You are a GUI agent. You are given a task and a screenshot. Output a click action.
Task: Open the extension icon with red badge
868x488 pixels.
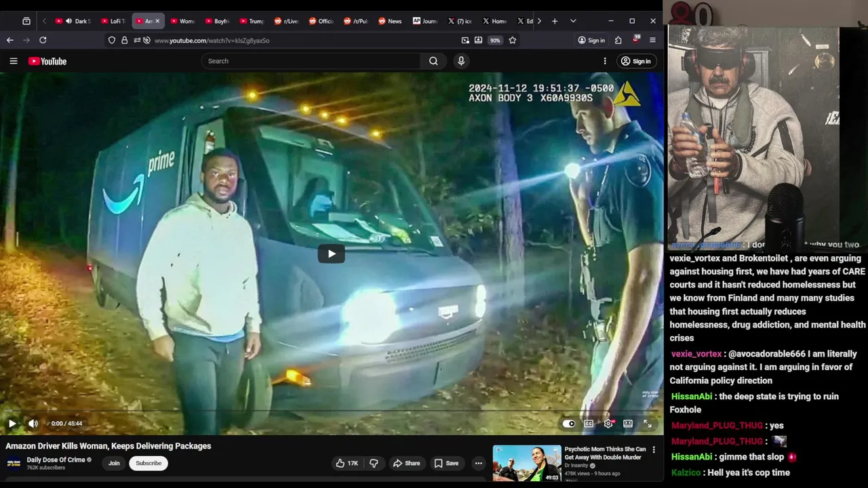[636, 39]
